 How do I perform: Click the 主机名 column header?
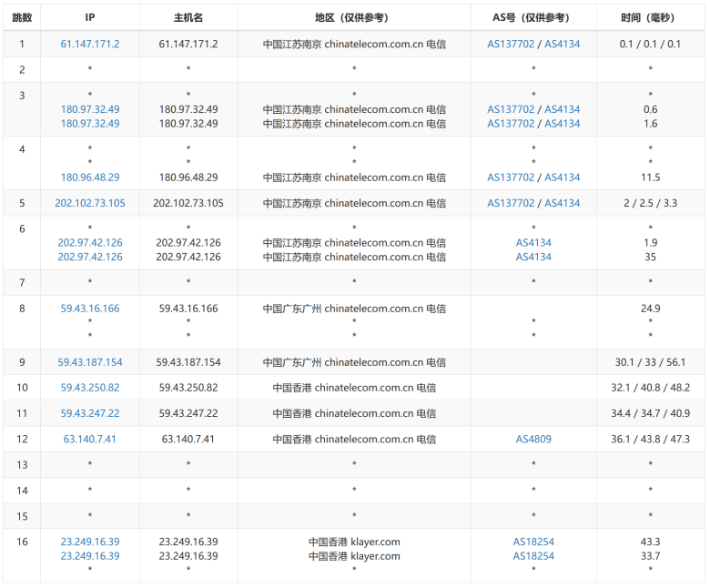click(188, 17)
